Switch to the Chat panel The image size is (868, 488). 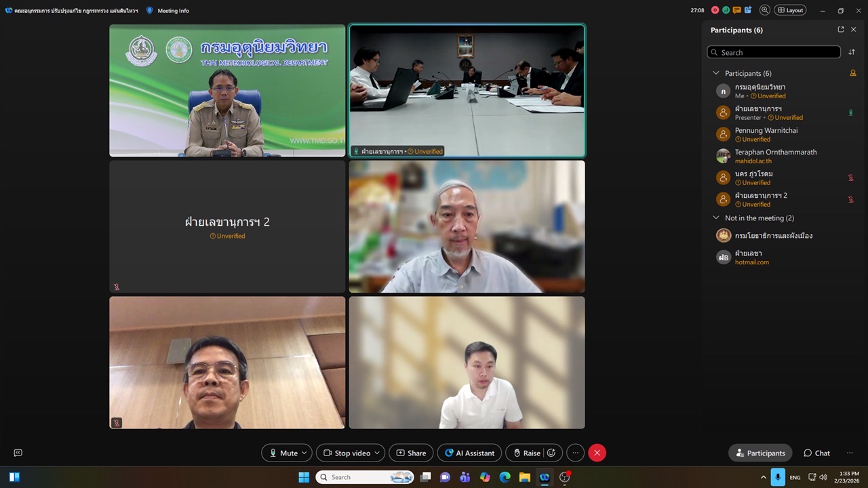click(816, 453)
